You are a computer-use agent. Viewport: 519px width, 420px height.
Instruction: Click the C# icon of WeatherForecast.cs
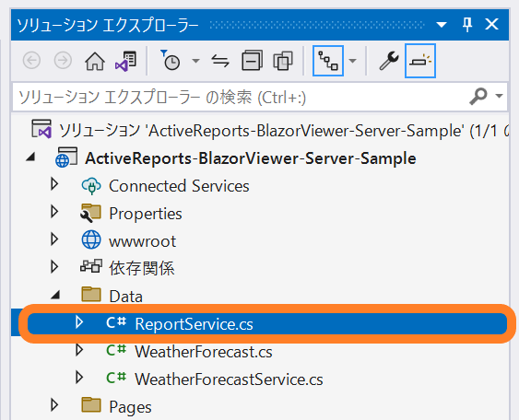click(x=116, y=350)
